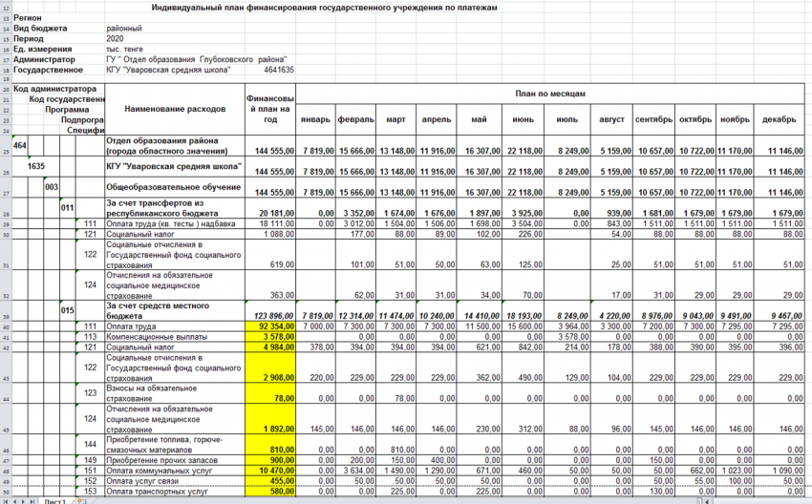
Task: Click the 'декабрь' month header
Action: [779, 119]
